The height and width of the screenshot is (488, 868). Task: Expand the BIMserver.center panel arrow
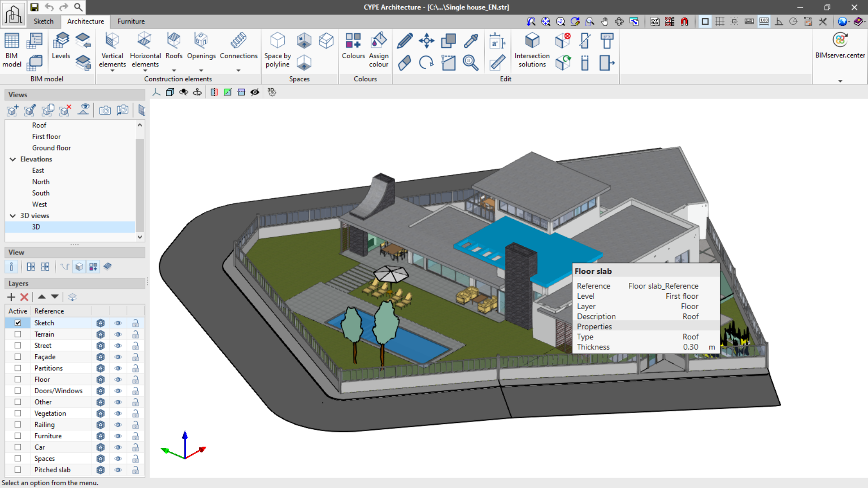pos(840,81)
